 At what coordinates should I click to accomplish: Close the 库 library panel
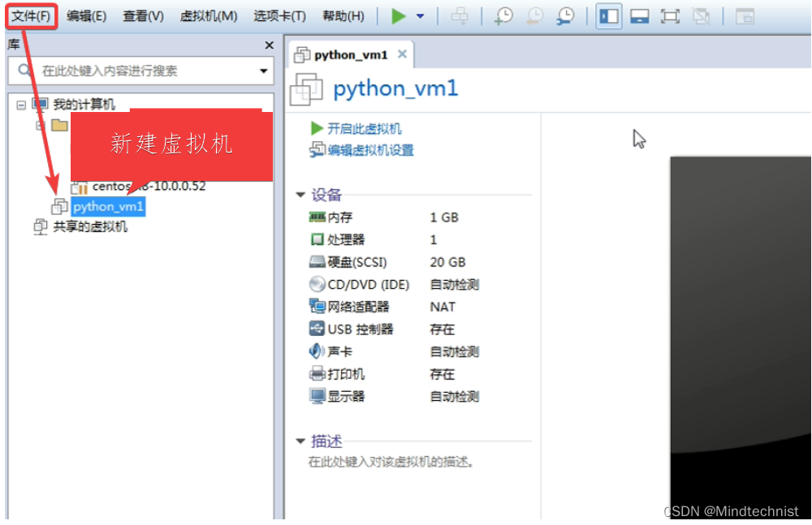click(x=270, y=45)
